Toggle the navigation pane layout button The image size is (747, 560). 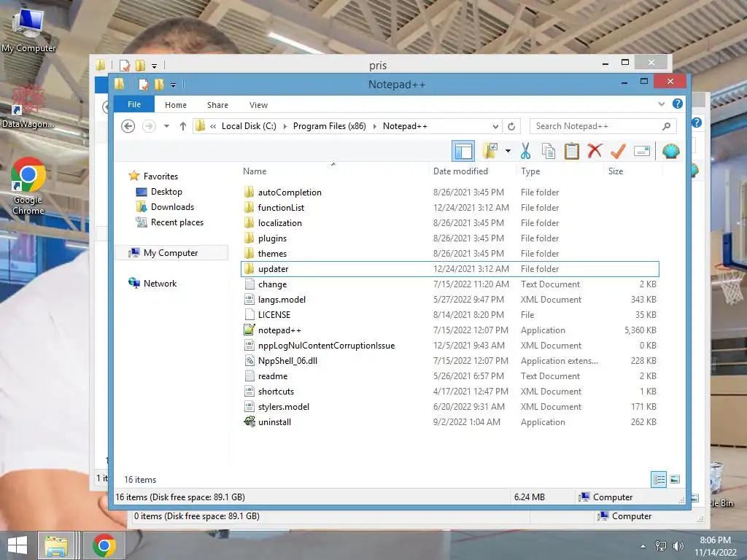pyautogui.click(x=463, y=152)
